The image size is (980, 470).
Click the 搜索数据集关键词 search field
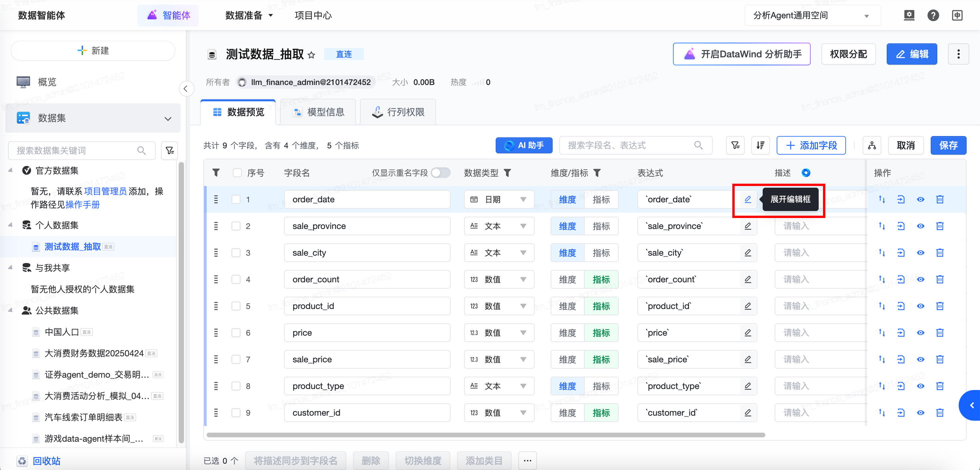[x=81, y=150]
